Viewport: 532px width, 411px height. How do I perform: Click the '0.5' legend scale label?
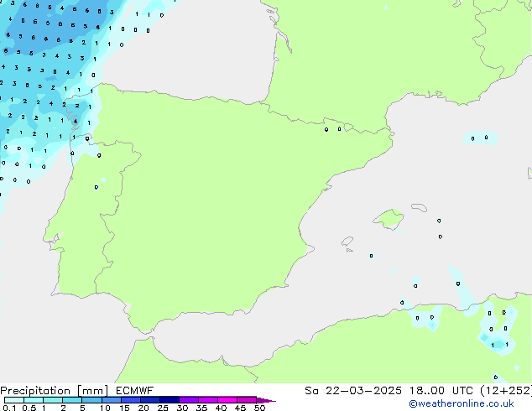(x=29, y=408)
